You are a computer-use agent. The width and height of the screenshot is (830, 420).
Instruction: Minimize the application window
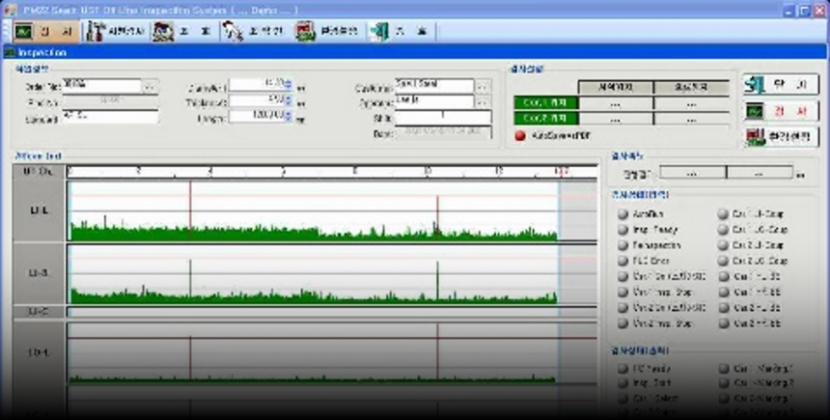tap(789, 11)
